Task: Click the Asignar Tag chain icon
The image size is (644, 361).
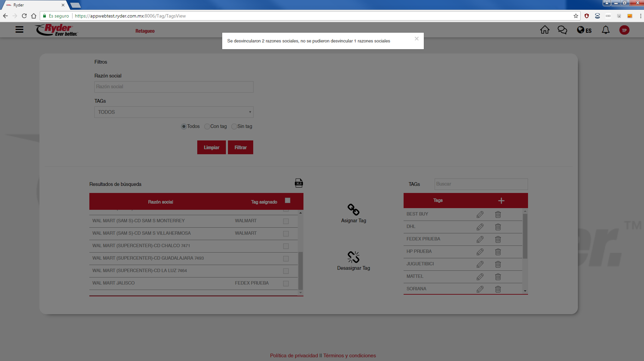Action: click(353, 209)
